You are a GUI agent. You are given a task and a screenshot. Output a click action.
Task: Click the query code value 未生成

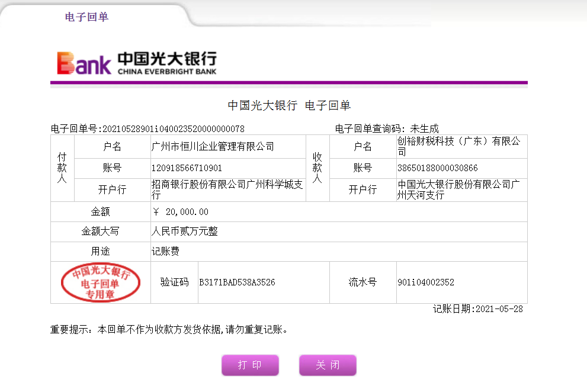point(424,129)
